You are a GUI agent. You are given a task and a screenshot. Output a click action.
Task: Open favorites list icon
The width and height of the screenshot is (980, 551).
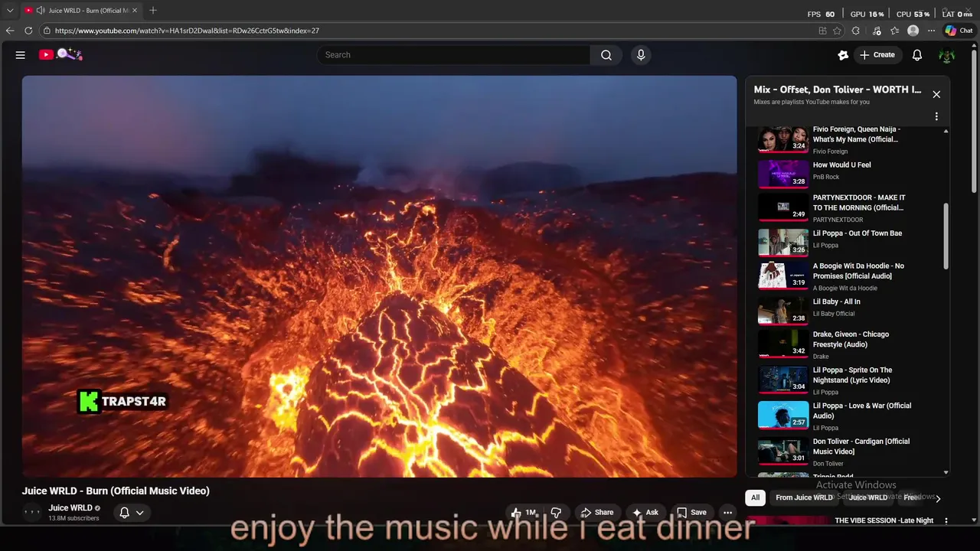[893, 31]
